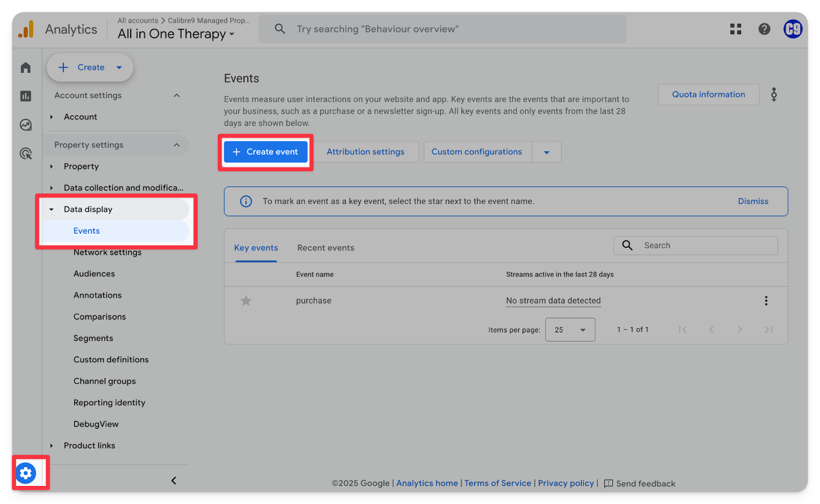Switch to the Recent events tab
820x504 pixels.
pos(325,248)
